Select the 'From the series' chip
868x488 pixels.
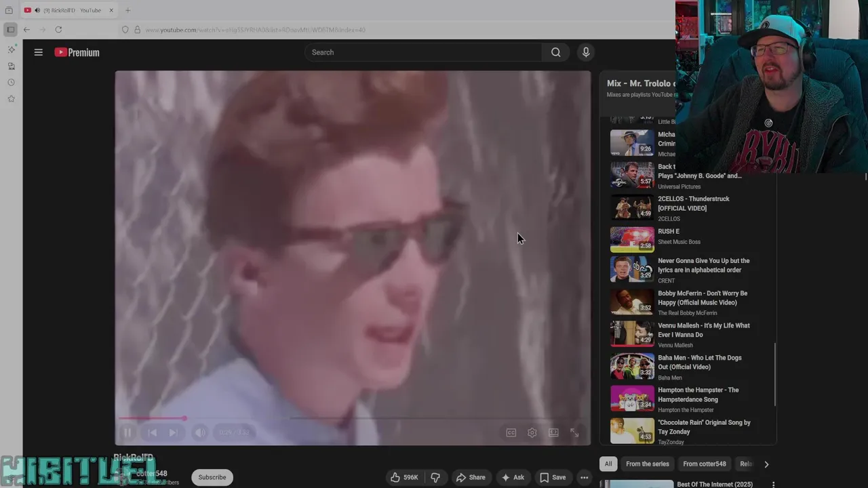pos(648,464)
